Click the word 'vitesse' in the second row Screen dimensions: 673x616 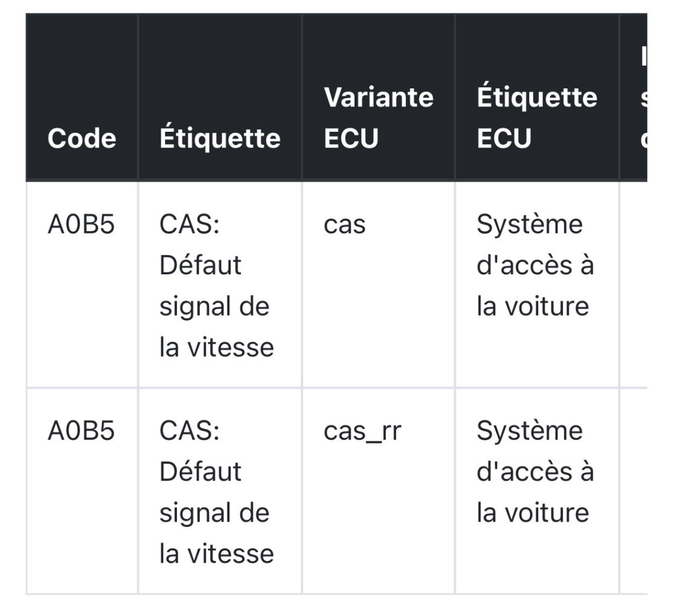[x=231, y=554]
